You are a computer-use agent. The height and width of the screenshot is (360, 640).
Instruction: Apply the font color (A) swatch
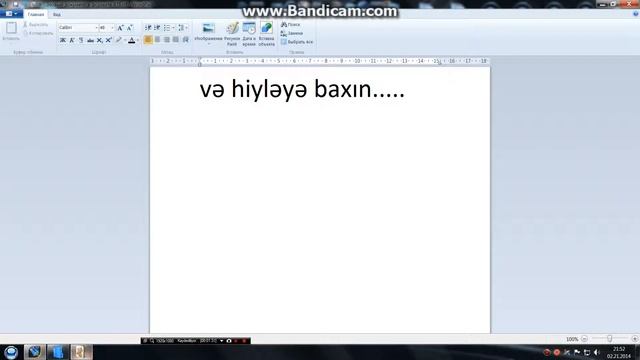(131, 40)
